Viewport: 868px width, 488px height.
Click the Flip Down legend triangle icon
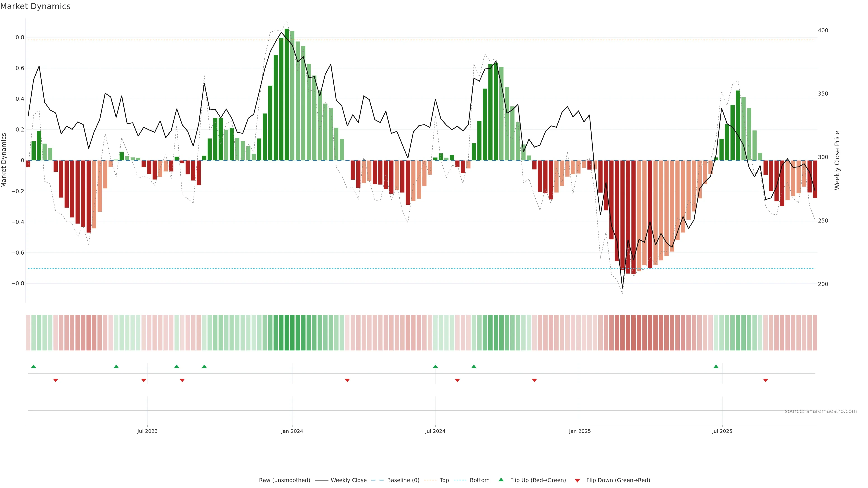click(577, 480)
